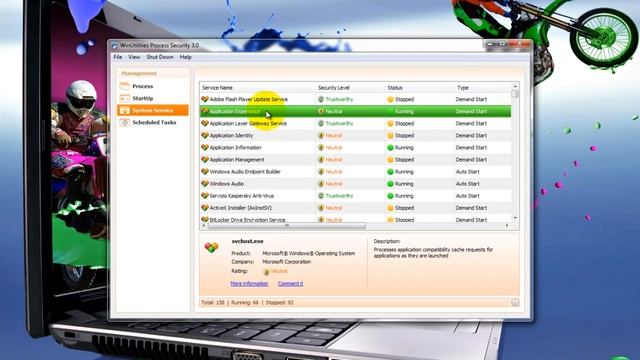This screenshot has width=640, height=360.
Task: Click the System Service sidebar icon
Action: (124, 111)
